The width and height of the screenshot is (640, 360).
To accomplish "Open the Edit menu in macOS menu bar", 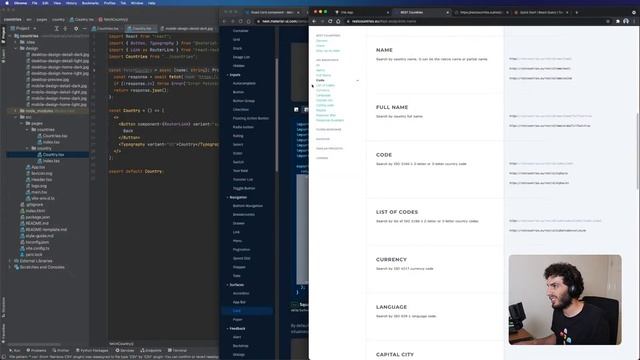I will click(x=45, y=3).
